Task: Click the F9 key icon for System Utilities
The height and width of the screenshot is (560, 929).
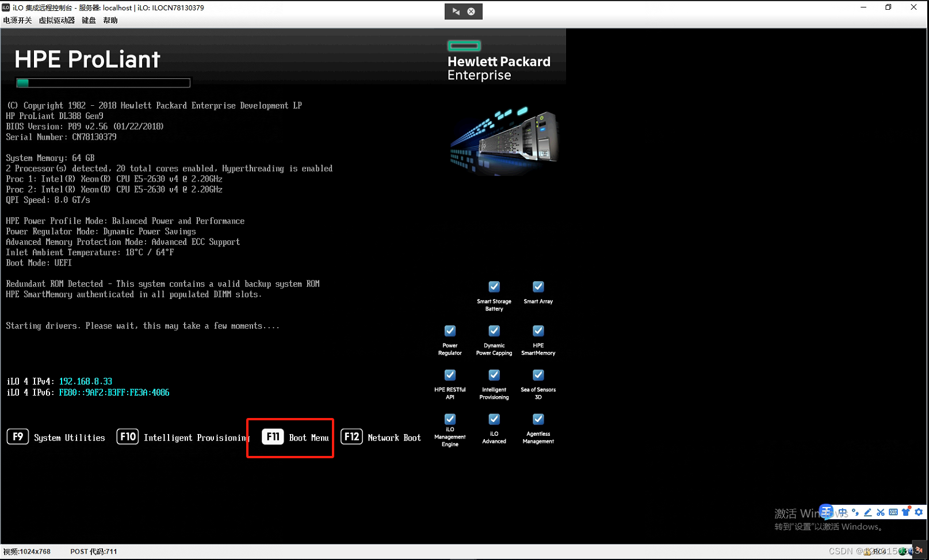Action: (x=18, y=436)
